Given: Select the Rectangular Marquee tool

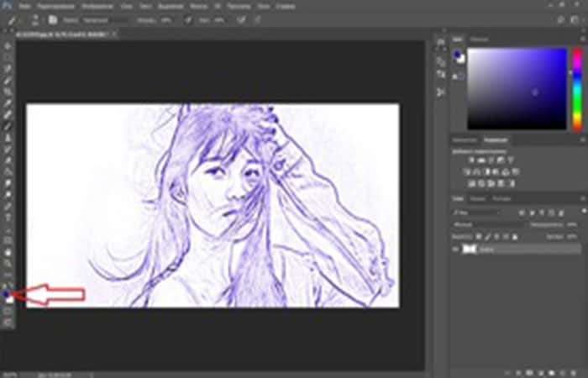Looking at the screenshot, I should click(x=8, y=57).
